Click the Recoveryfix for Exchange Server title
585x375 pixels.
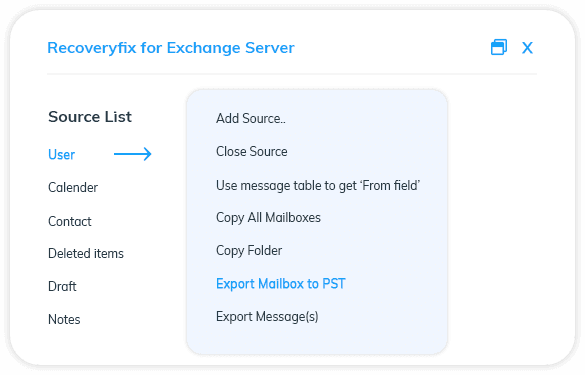(x=171, y=48)
